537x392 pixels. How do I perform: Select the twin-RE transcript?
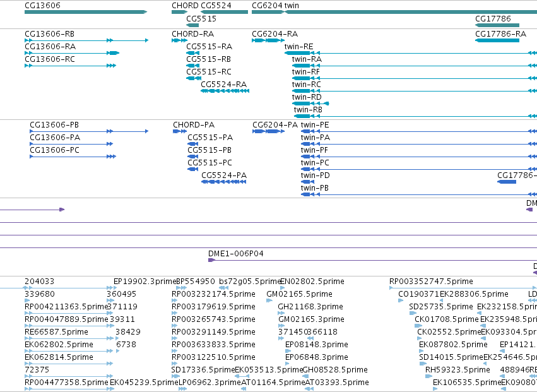(298, 47)
